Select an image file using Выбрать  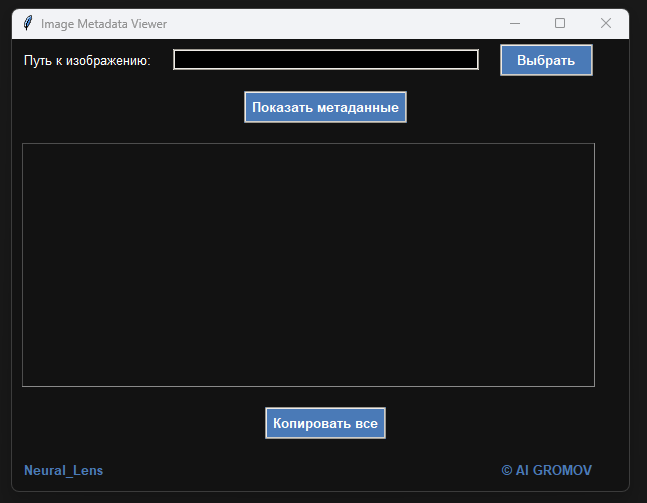point(546,60)
